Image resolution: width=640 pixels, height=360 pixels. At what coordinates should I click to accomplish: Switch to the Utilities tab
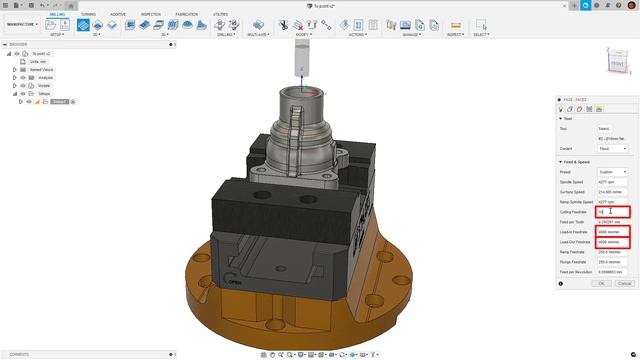pos(220,14)
